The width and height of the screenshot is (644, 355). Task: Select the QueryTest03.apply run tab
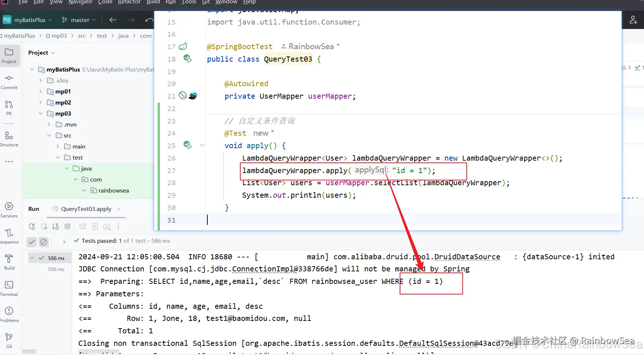(86, 209)
